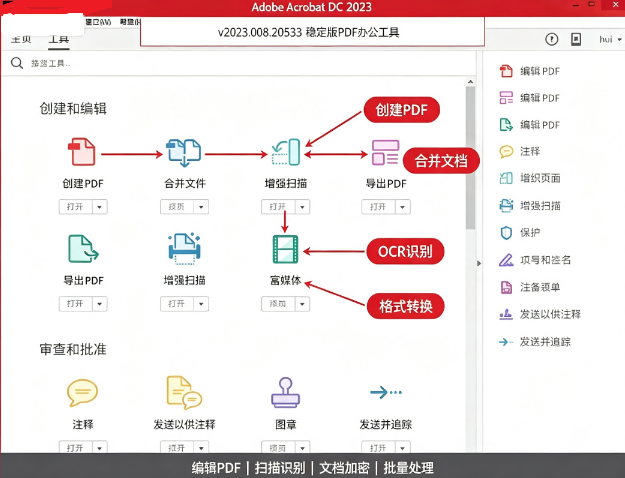Expand dropdown arrow under 合并文件
Image resolution: width=625 pixels, height=478 pixels.
pos(201,207)
